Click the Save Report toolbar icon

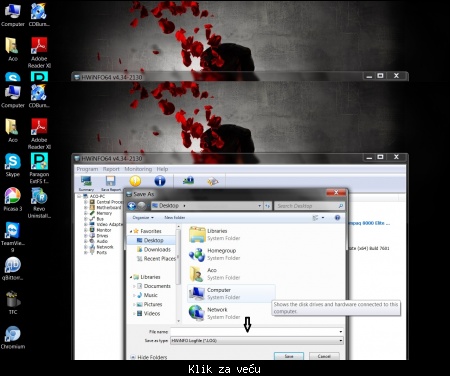(x=111, y=183)
